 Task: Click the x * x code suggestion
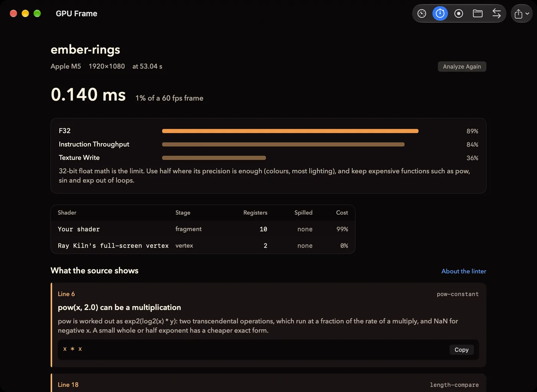click(x=72, y=349)
